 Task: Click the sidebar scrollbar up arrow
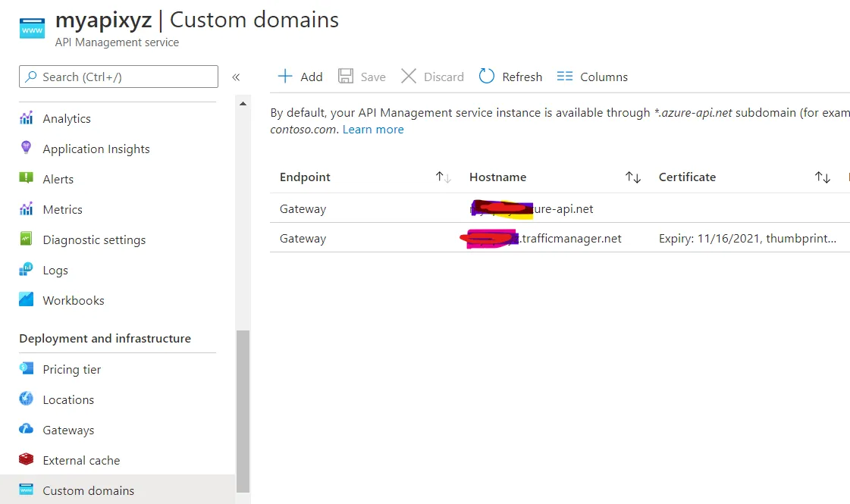tap(243, 104)
